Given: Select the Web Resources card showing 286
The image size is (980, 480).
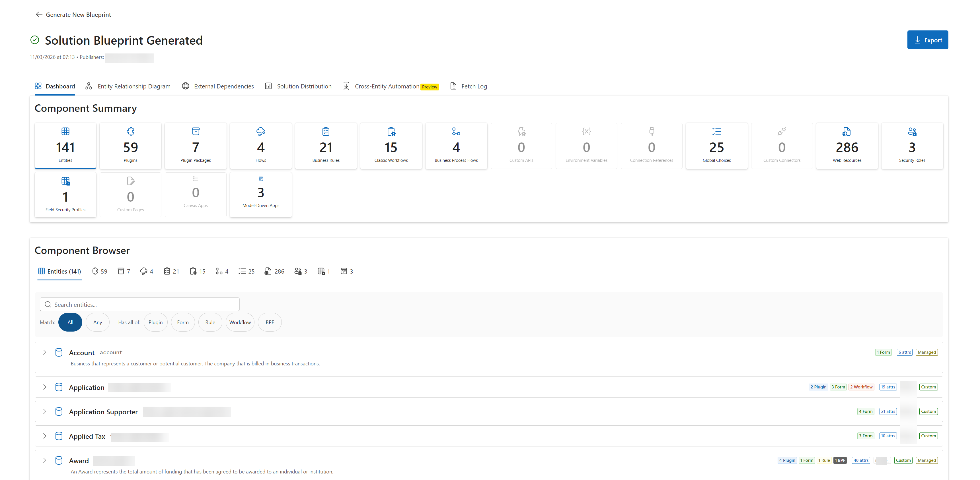Looking at the screenshot, I should point(847,146).
